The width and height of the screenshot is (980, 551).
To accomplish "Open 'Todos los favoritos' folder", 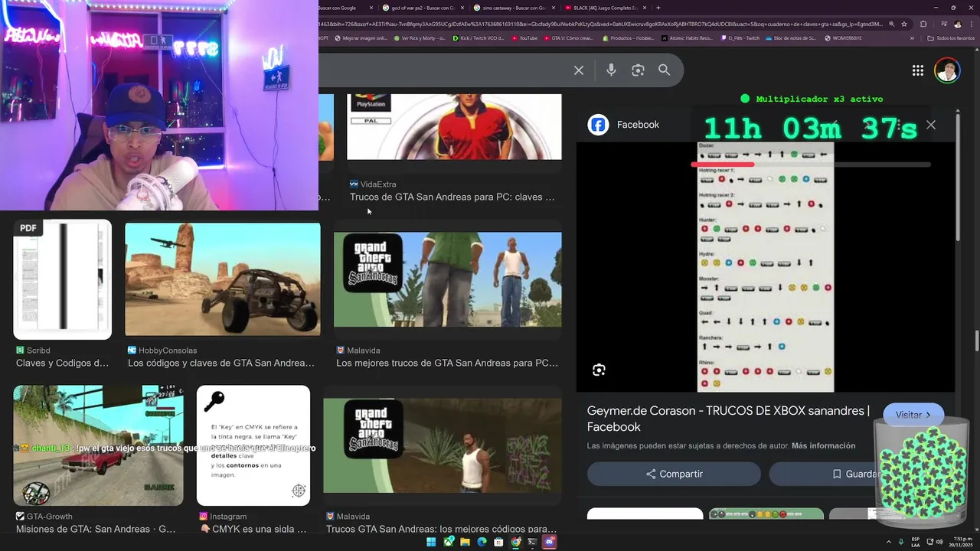I will pyautogui.click(x=951, y=37).
